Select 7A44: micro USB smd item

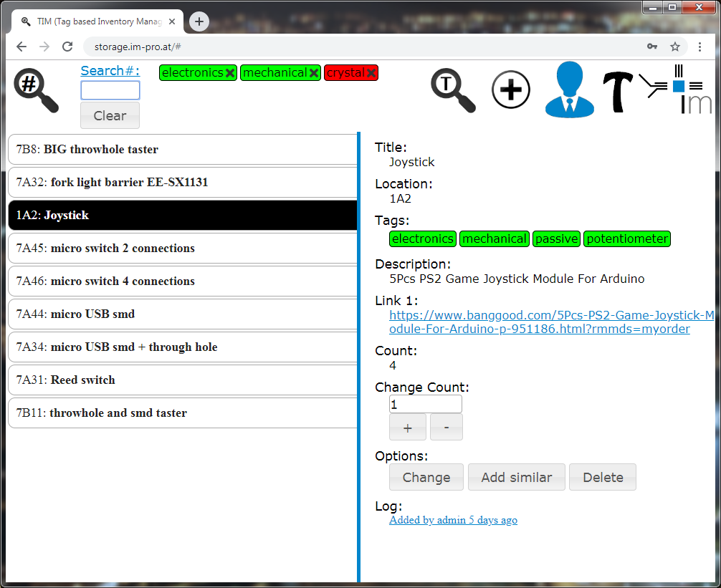[x=183, y=314]
